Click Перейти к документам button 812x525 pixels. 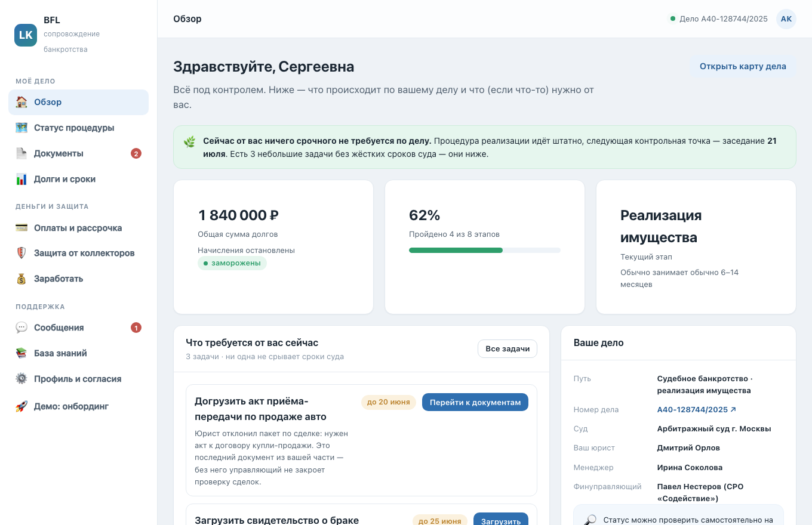coord(475,402)
